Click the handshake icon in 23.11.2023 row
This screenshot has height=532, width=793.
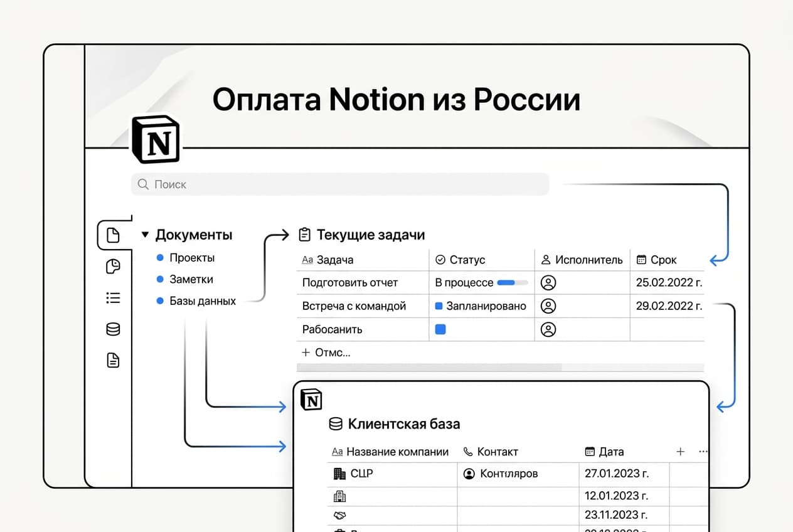tap(339, 515)
